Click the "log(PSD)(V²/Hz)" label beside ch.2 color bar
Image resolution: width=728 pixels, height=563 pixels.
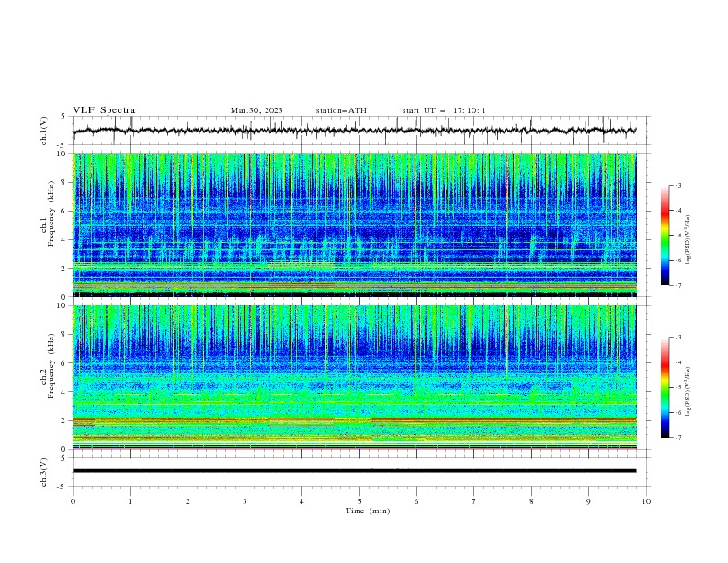pos(688,392)
